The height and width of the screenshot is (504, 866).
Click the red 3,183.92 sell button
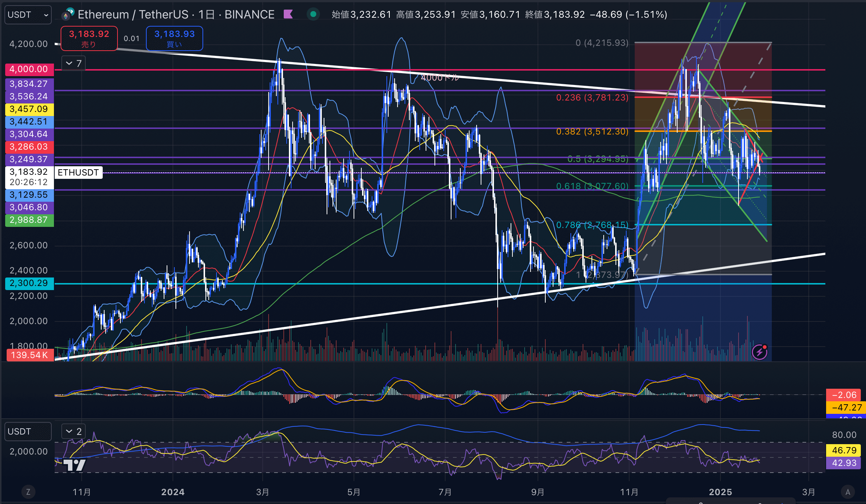tap(89, 38)
